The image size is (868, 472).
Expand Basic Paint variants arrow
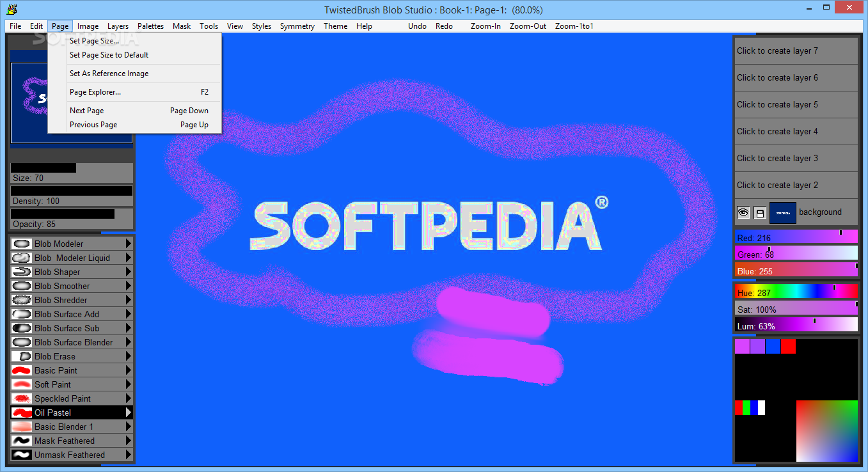point(129,370)
